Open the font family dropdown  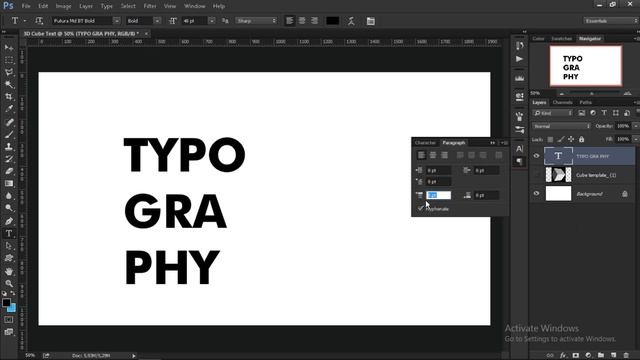pyautogui.click(x=117, y=21)
